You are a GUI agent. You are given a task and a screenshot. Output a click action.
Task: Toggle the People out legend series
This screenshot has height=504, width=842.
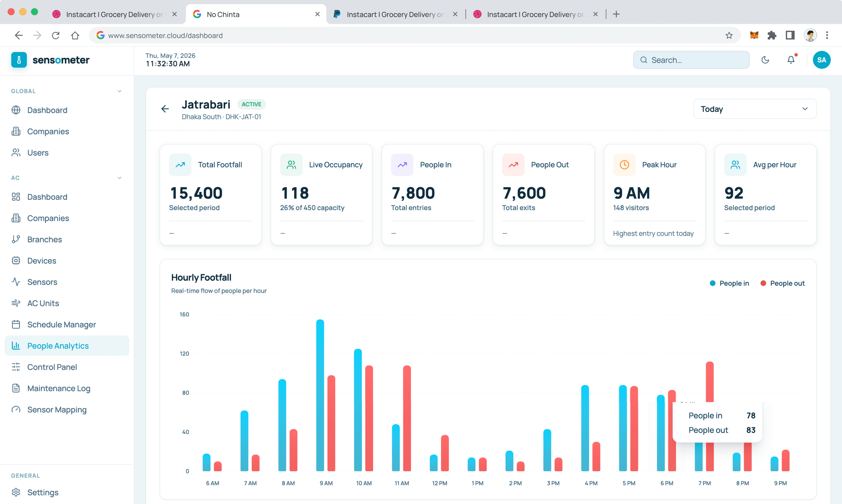click(x=783, y=283)
